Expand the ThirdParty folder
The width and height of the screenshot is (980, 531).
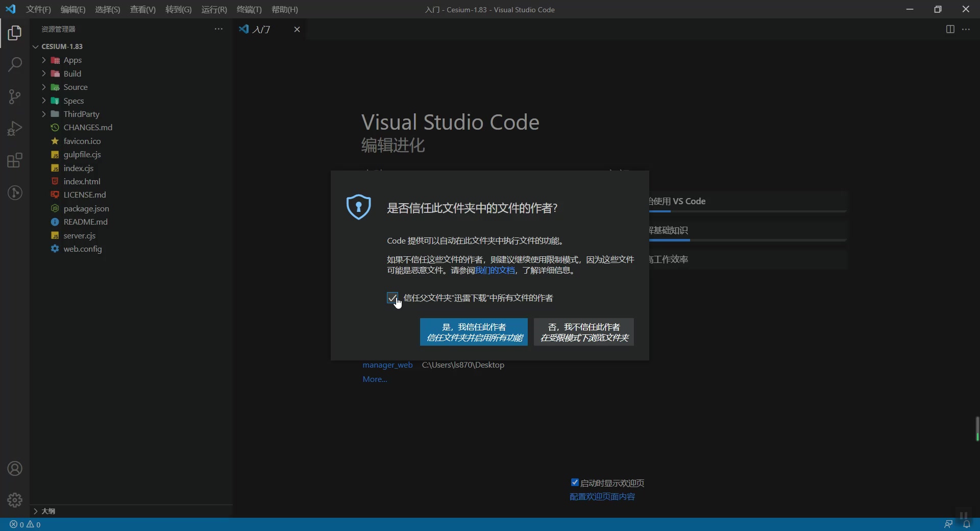pos(44,114)
